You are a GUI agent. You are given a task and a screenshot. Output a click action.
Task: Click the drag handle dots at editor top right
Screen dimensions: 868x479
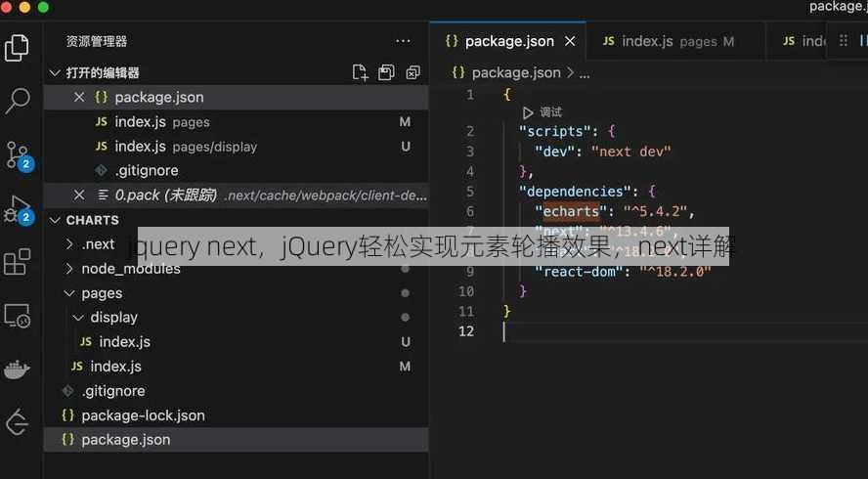pyautogui.click(x=844, y=41)
